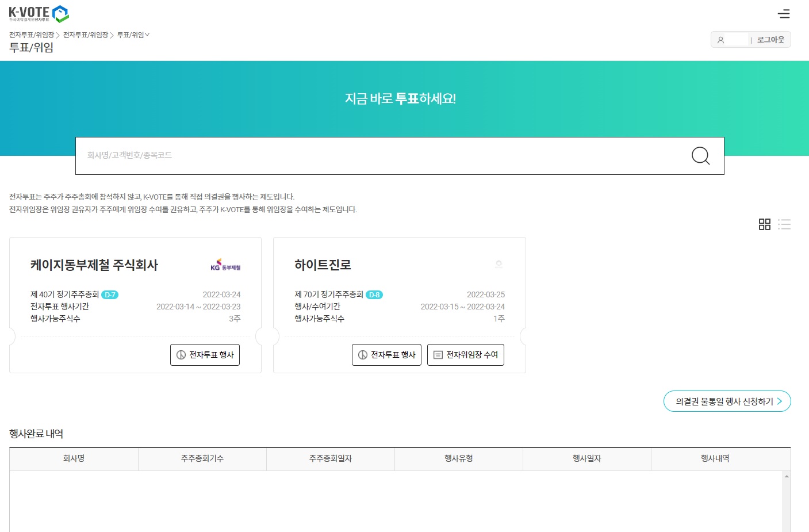809x532 pixels.
Task: Click 제 70기 정기주주총회 text
Action: coord(329,294)
